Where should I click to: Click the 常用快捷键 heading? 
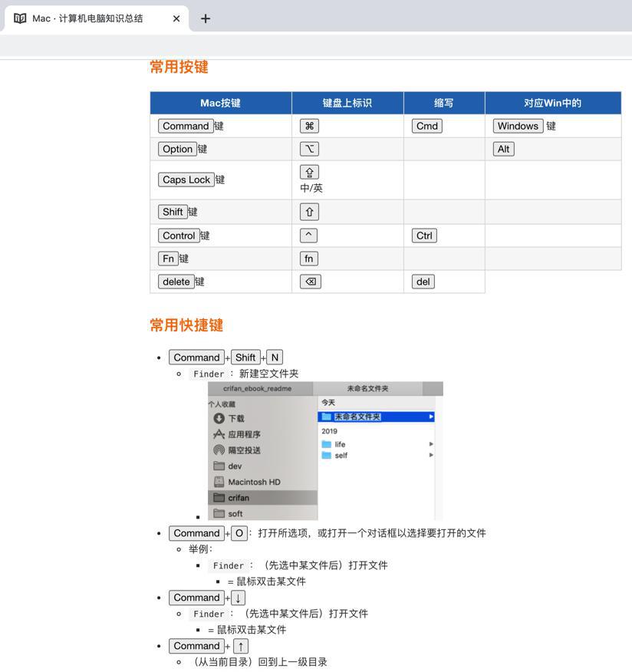tap(186, 325)
